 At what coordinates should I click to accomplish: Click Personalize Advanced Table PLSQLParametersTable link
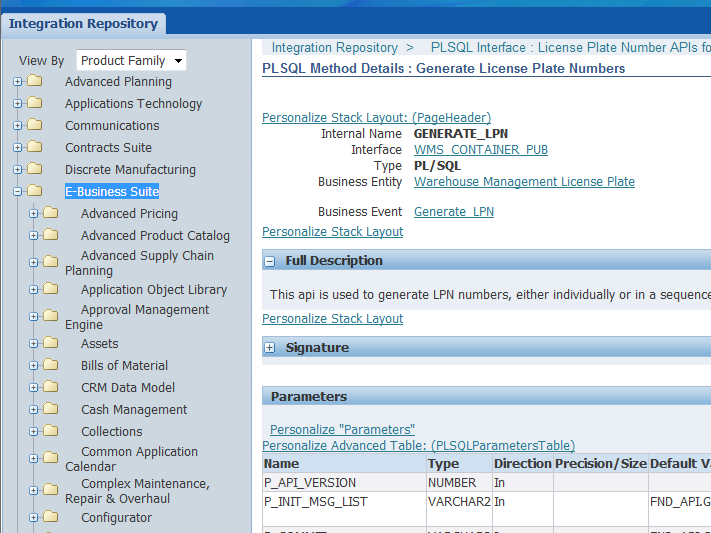coord(419,445)
